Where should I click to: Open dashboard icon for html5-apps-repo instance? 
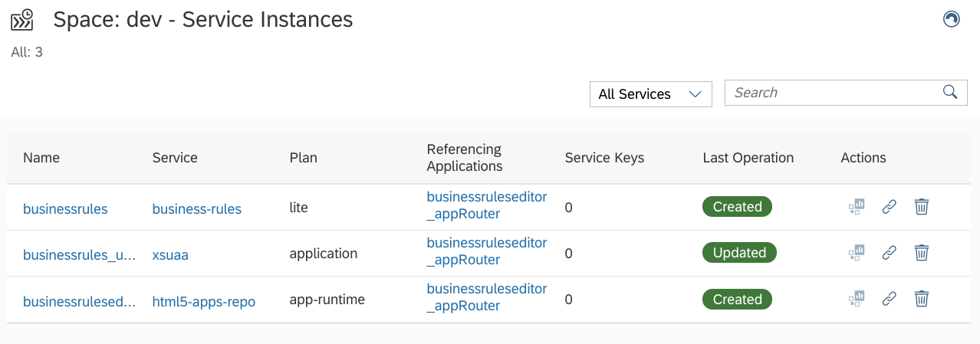coord(857,299)
